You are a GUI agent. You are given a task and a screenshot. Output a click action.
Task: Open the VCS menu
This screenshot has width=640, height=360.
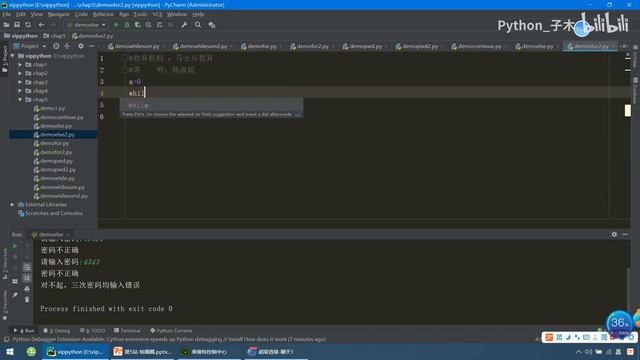point(157,14)
